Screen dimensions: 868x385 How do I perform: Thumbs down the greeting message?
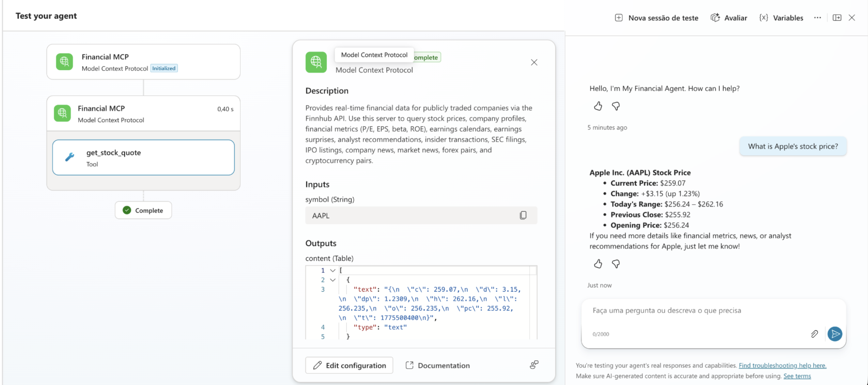click(x=616, y=106)
